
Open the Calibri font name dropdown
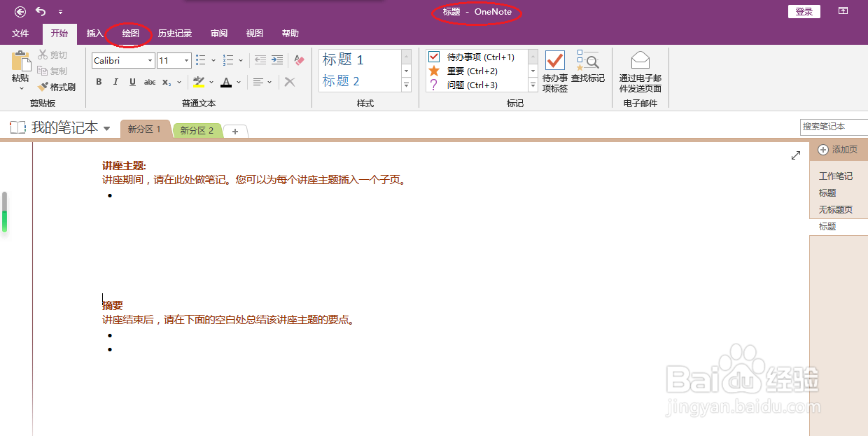[x=150, y=61]
